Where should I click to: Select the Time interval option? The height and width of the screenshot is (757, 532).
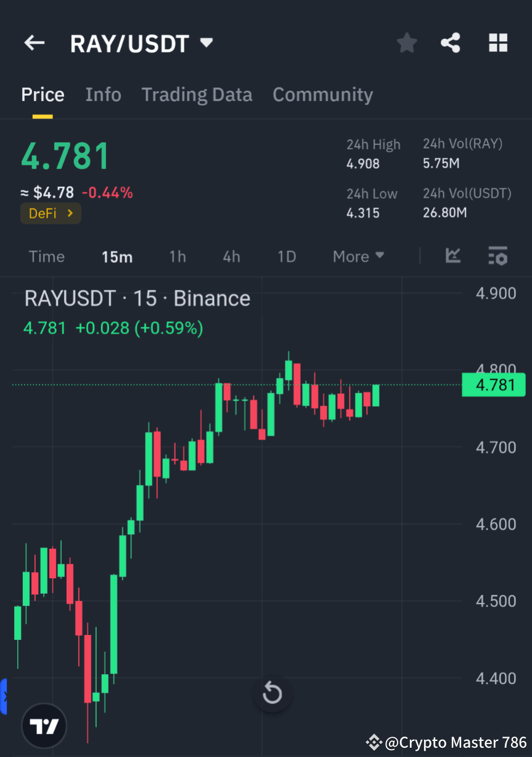46,256
